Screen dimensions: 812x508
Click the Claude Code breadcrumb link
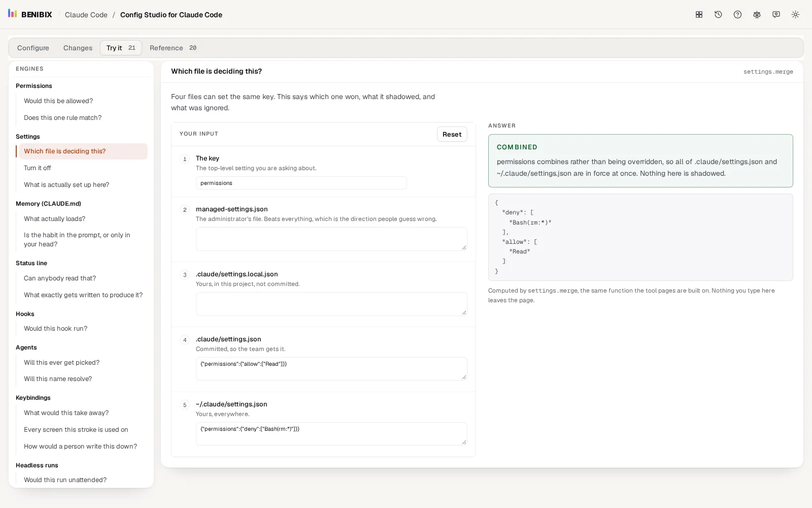[x=86, y=15]
